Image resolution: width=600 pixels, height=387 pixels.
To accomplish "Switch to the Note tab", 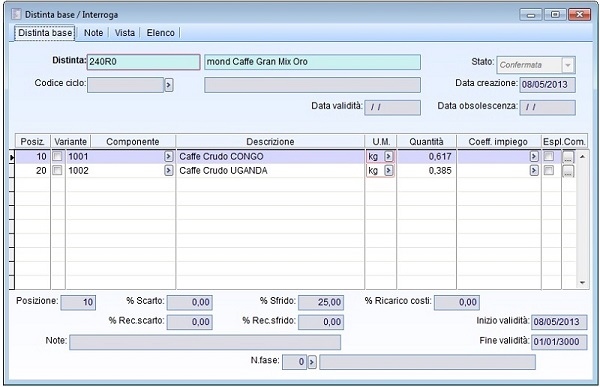I will tap(93, 33).
